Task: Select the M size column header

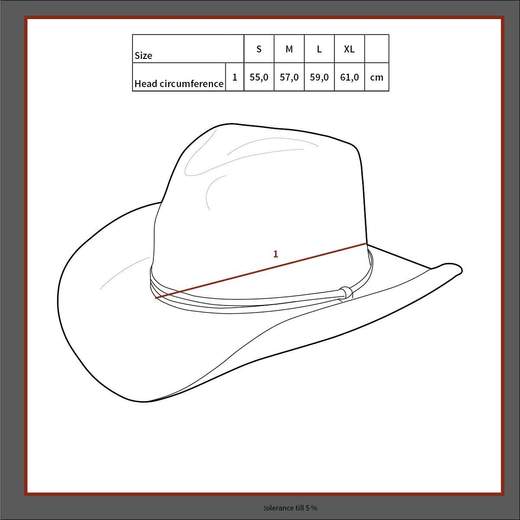Action: [289, 49]
